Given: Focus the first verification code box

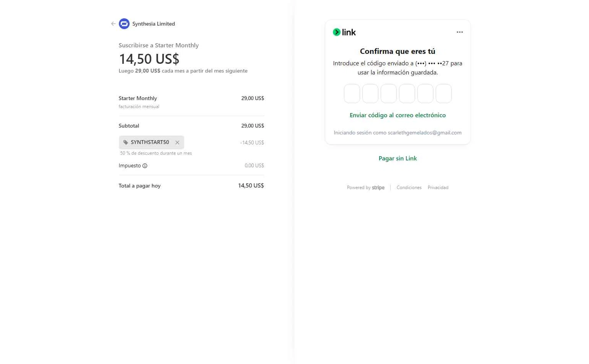Looking at the screenshot, I should [x=352, y=94].
